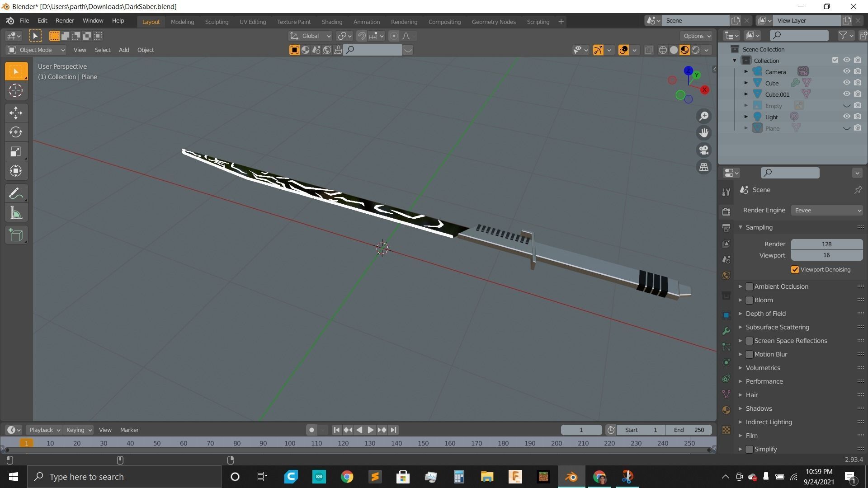The width and height of the screenshot is (868, 488).
Task: Click the Viewport samples value field
Action: pos(827,256)
